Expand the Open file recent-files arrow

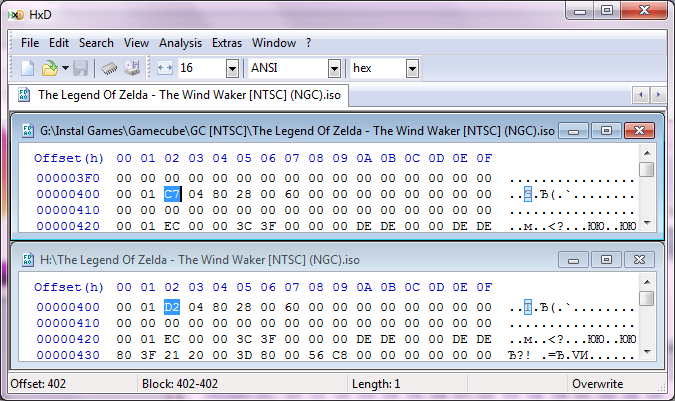(65, 68)
